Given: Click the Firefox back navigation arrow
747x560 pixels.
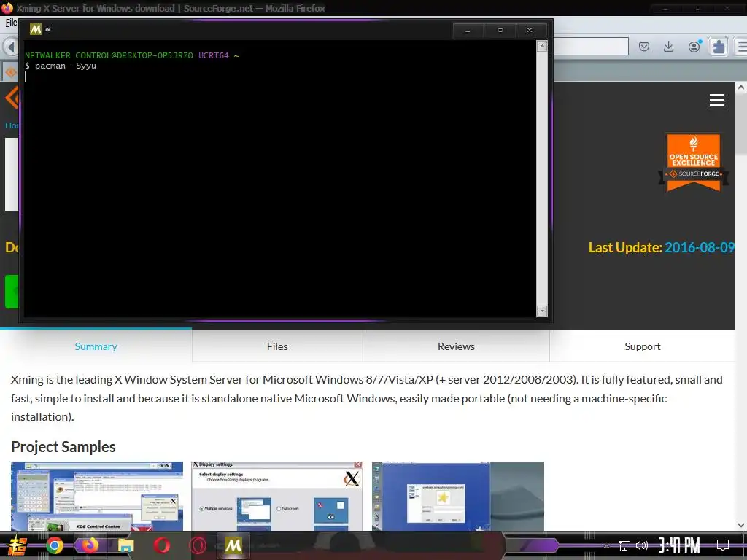Looking at the screenshot, I should click(x=10, y=47).
